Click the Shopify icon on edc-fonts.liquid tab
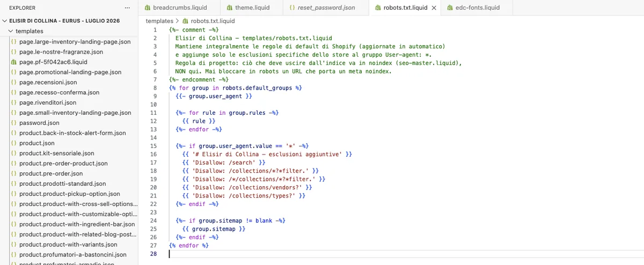The height and width of the screenshot is (265, 644). [x=450, y=8]
